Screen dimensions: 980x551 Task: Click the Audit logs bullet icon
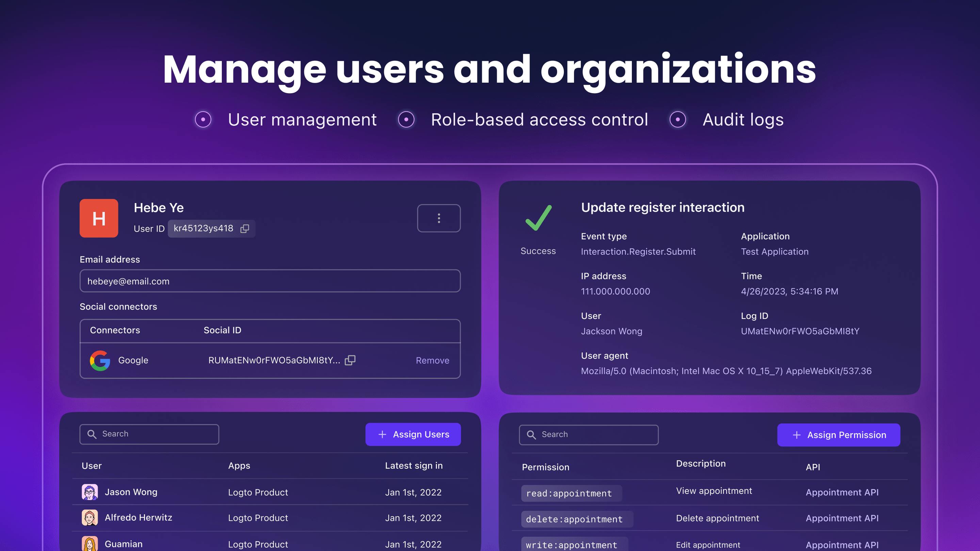coord(677,120)
